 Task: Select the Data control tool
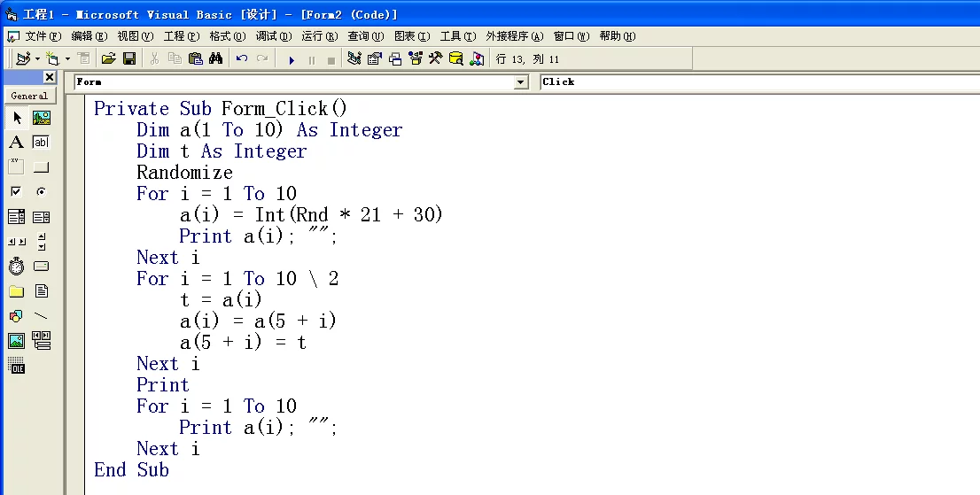[42, 341]
